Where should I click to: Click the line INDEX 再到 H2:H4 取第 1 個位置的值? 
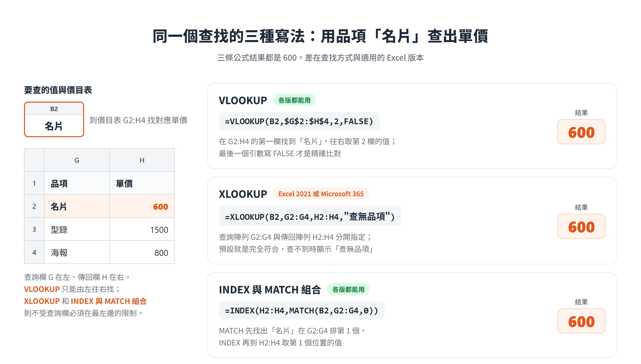(x=280, y=343)
